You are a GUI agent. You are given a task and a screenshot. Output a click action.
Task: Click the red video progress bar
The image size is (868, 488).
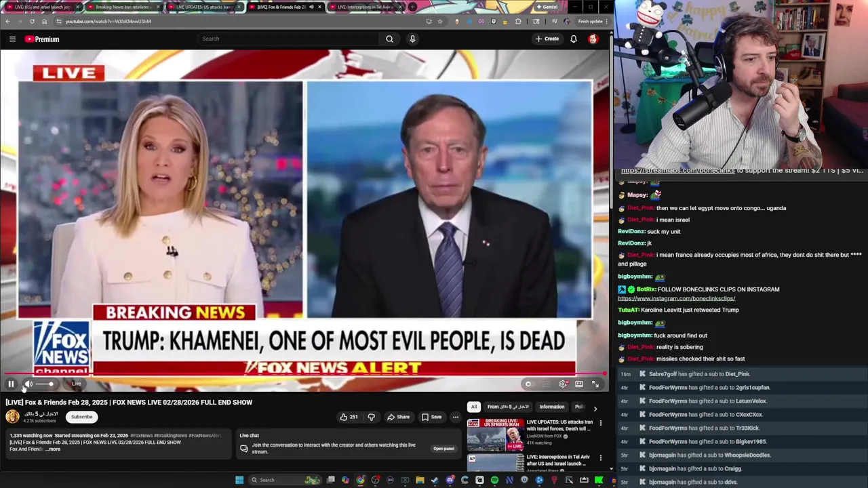pyautogui.click(x=304, y=374)
